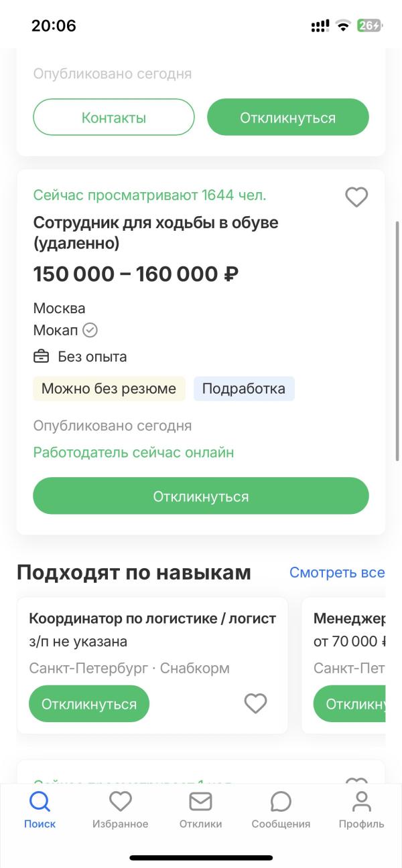Open Смотреть все link
Image resolution: width=402 pixels, height=868 pixels.
click(x=337, y=572)
